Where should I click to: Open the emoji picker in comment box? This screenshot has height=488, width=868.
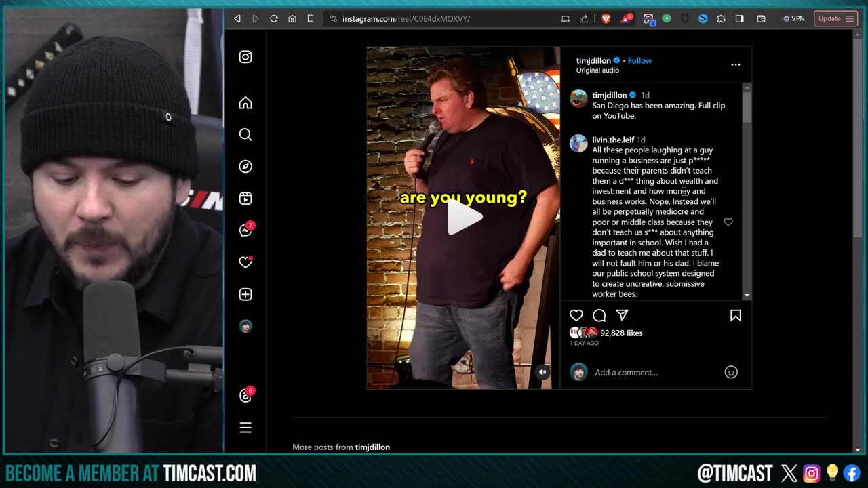click(731, 372)
